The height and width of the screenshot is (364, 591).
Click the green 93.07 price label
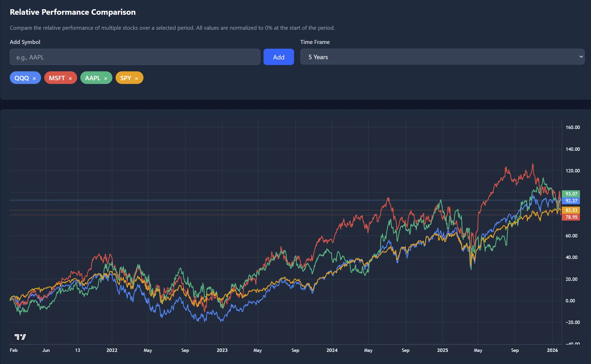(571, 194)
